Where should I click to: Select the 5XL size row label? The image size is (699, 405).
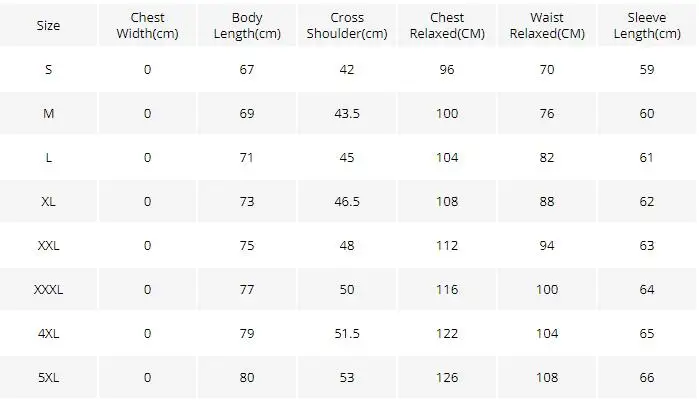(48, 378)
